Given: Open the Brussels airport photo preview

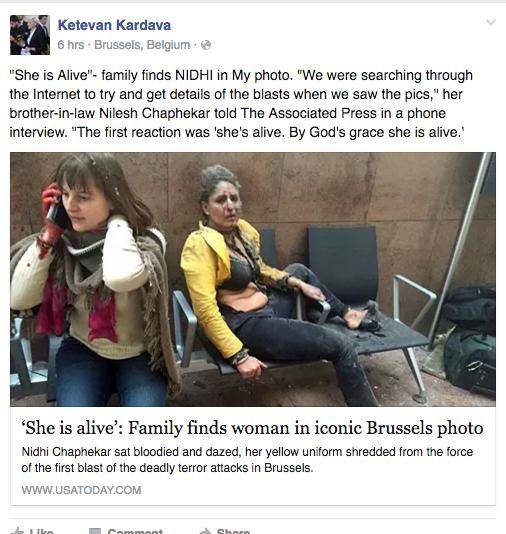Looking at the screenshot, I should tap(253, 279).
